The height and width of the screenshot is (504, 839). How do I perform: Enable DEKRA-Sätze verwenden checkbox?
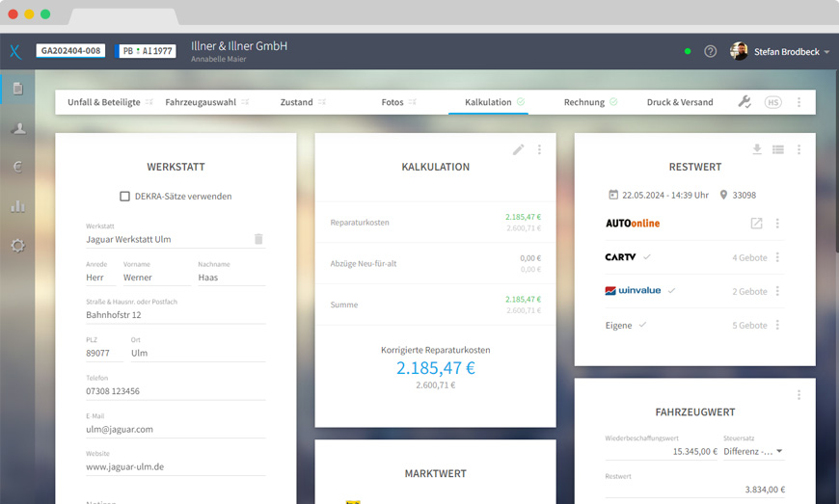tap(125, 197)
